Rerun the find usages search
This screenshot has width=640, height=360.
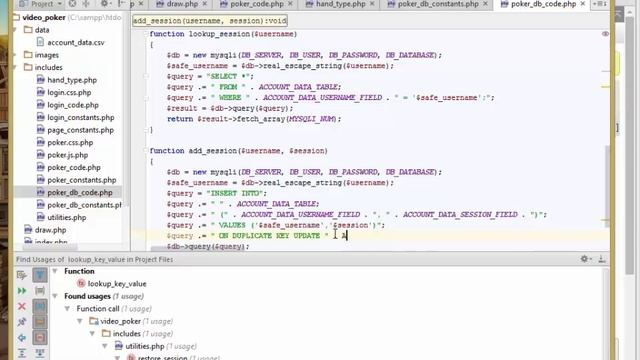22,291
